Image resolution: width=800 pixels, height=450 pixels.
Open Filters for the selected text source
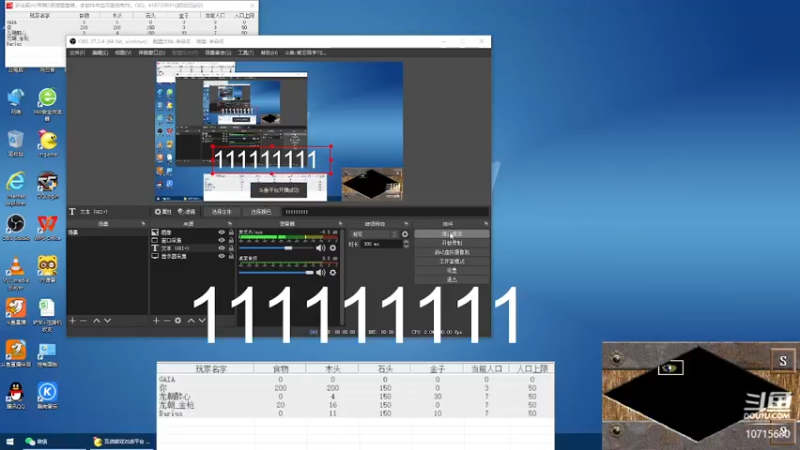[x=187, y=212]
